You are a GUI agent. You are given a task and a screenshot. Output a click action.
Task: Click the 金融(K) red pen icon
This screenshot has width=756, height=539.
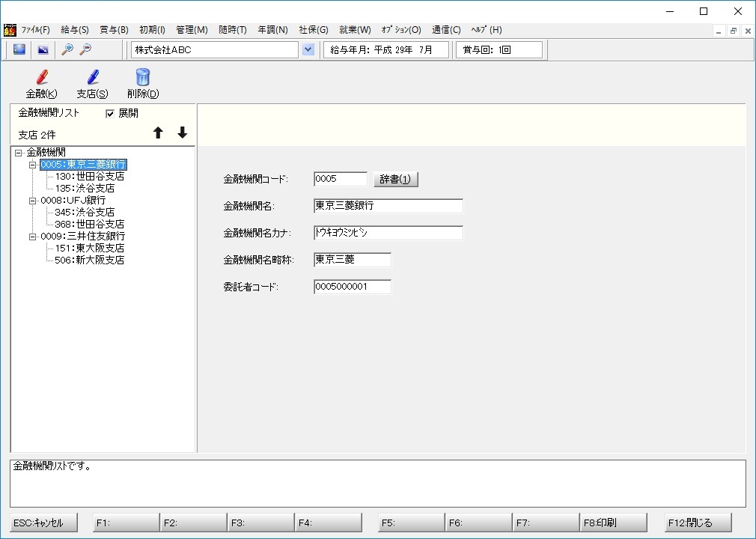(x=42, y=76)
